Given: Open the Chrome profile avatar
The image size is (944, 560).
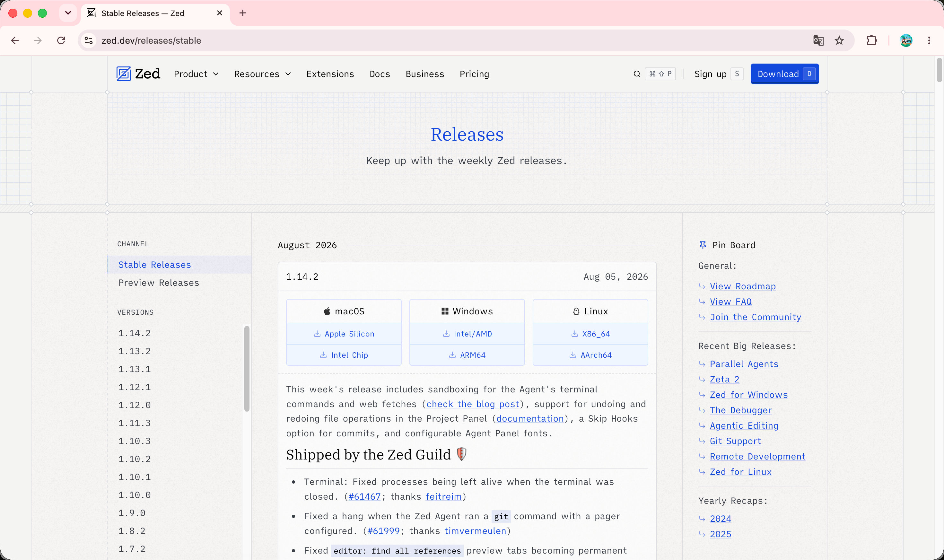Looking at the screenshot, I should tap(906, 40).
